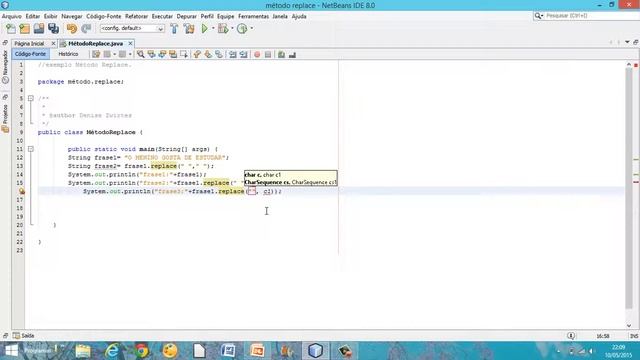Run the project with green play icon
The width and height of the screenshot is (640, 360).
coord(204,28)
